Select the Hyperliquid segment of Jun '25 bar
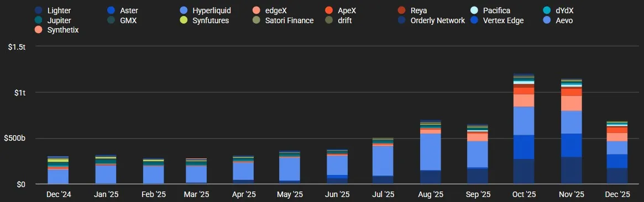Viewport: 644px width, 202px height. coord(337,165)
